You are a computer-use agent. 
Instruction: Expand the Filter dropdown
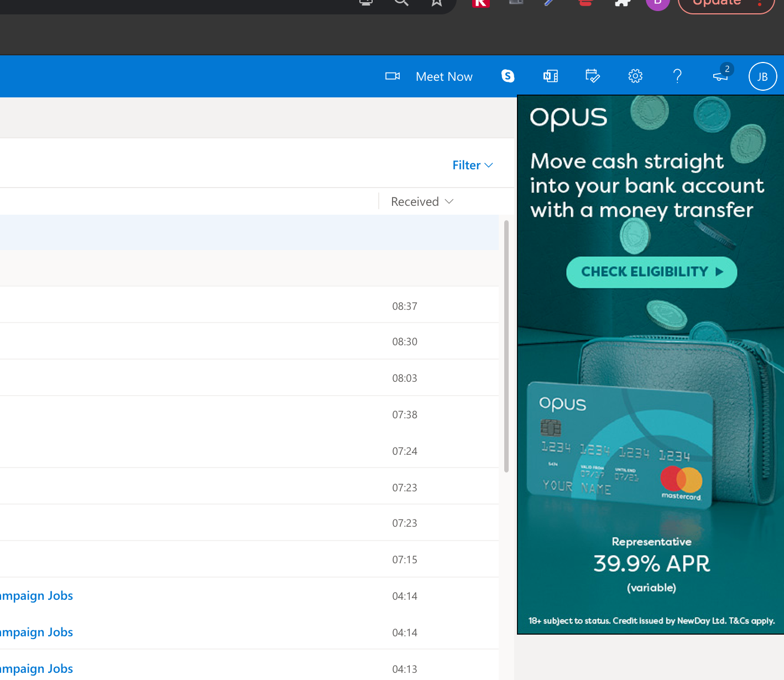473,165
